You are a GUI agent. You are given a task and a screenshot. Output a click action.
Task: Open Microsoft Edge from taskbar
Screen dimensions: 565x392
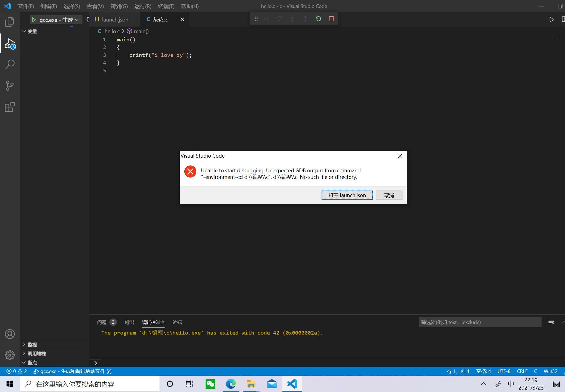point(231,384)
